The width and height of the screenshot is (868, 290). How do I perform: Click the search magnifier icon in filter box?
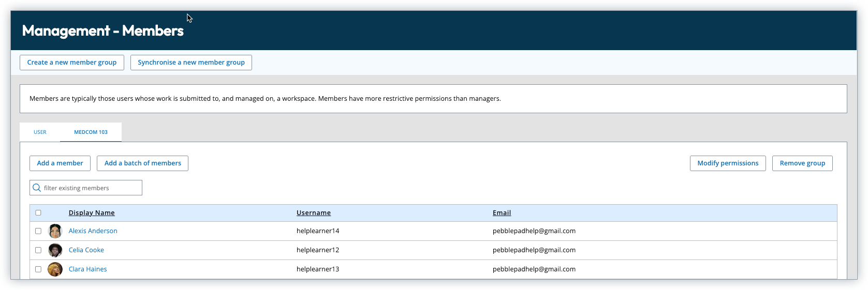click(x=37, y=188)
